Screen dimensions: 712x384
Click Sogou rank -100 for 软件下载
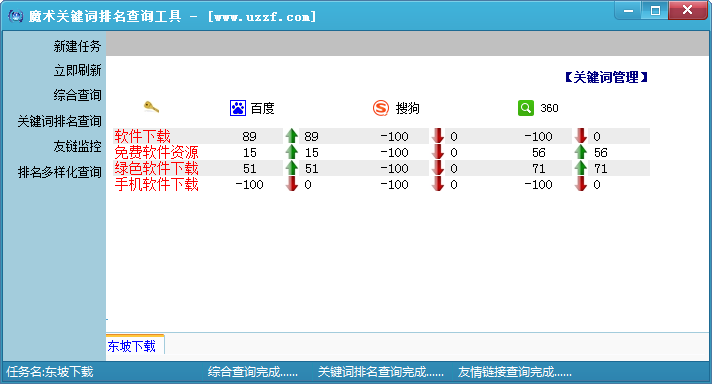click(x=395, y=137)
